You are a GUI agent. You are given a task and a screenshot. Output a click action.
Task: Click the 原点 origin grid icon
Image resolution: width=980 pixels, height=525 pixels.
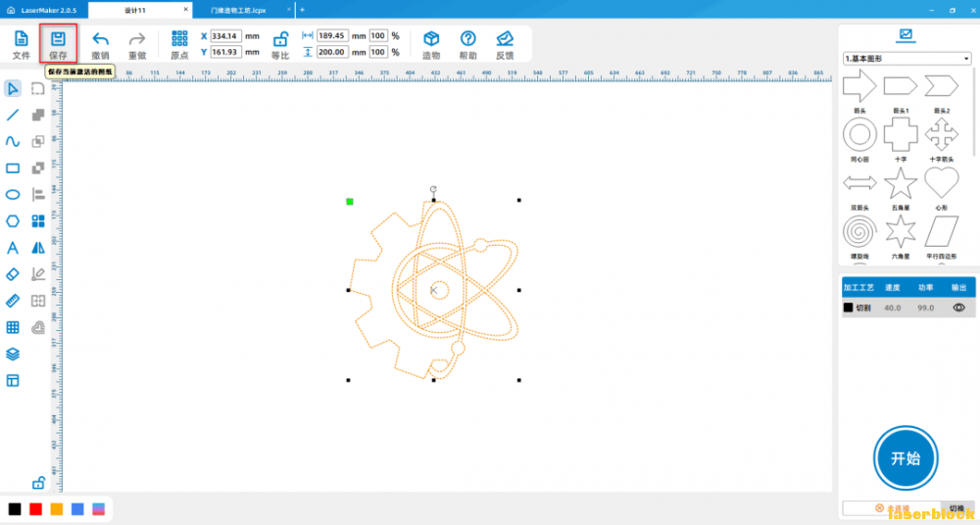coord(179,38)
